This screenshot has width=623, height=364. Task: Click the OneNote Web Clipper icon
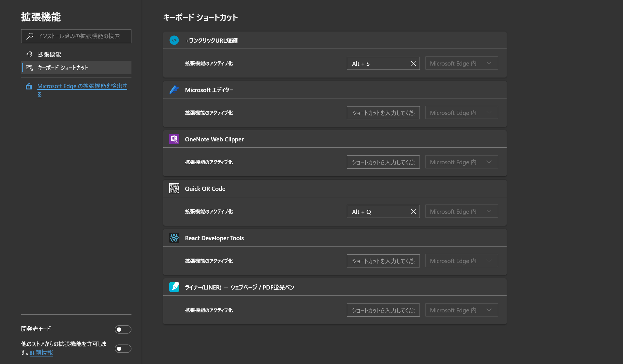coord(174,139)
